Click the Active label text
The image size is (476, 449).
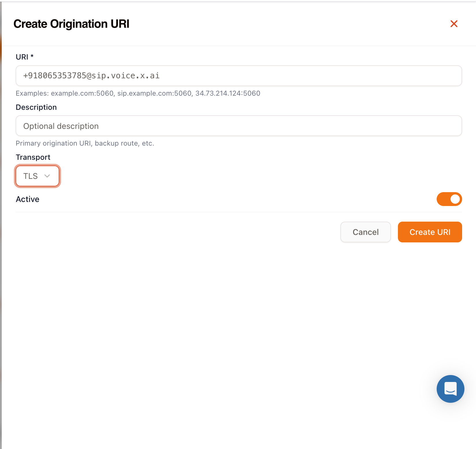(x=27, y=199)
